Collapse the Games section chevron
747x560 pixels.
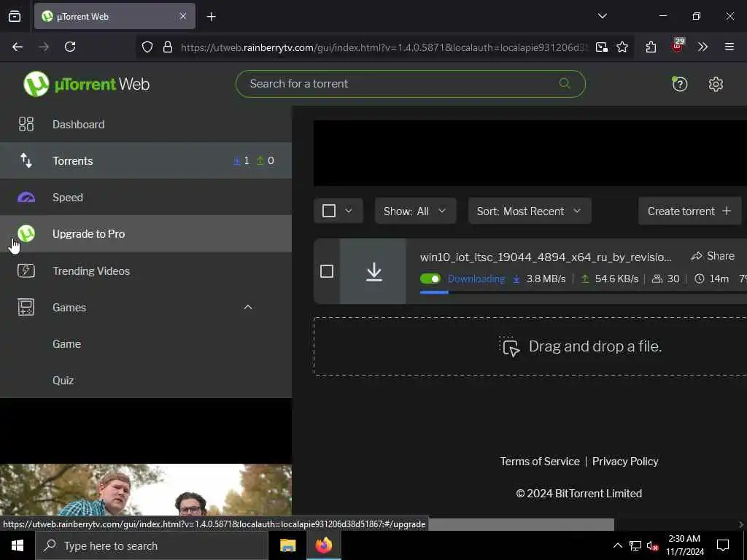[248, 307]
